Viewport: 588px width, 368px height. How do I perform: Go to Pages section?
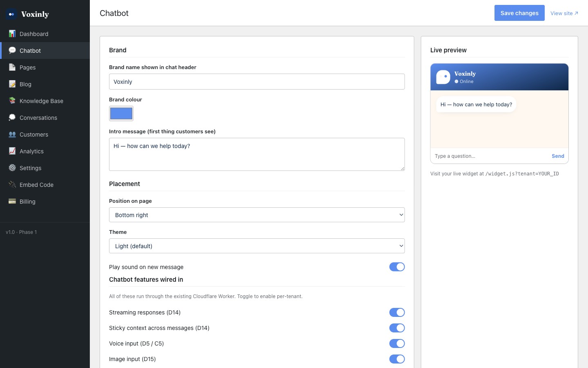click(45, 67)
